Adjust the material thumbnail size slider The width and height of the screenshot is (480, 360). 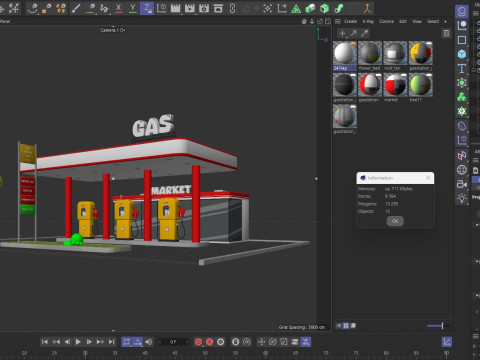438,325
